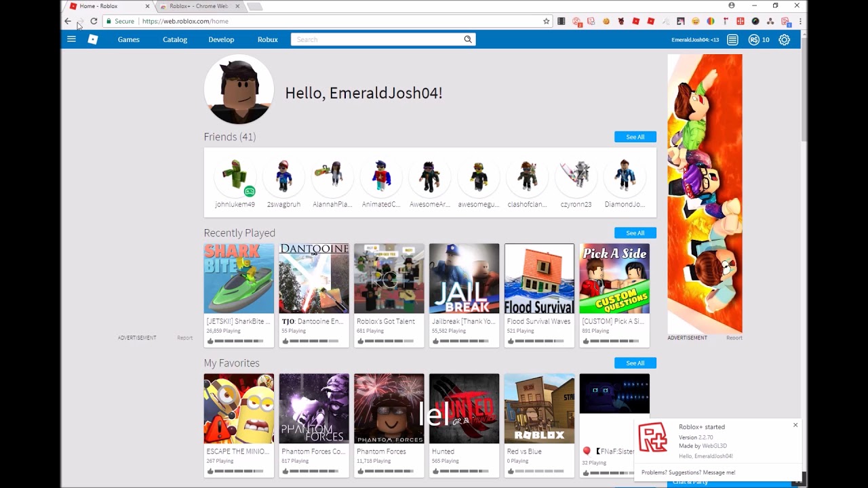The height and width of the screenshot is (488, 868).
Task: Open friend DiamondJo... avatar
Action: pos(625,176)
